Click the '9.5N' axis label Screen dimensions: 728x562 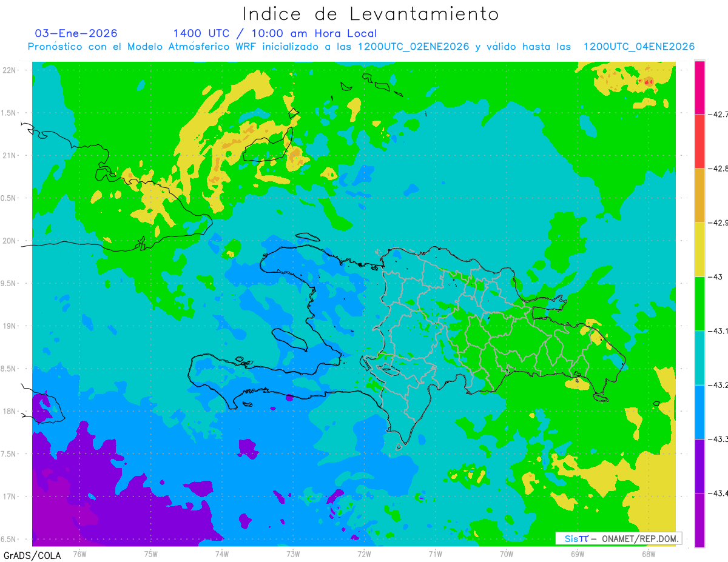click(x=9, y=283)
